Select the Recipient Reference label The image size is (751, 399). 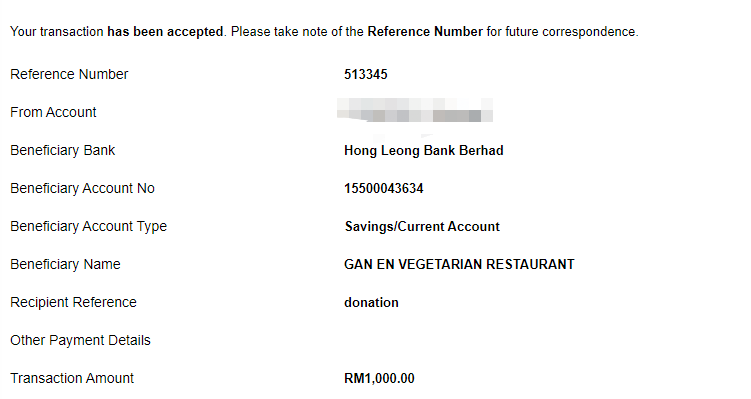(x=73, y=302)
